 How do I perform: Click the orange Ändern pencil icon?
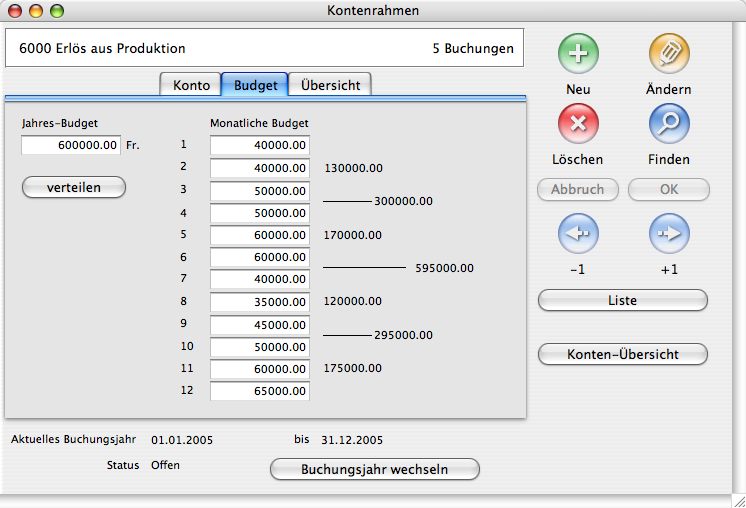tap(669, 53)
